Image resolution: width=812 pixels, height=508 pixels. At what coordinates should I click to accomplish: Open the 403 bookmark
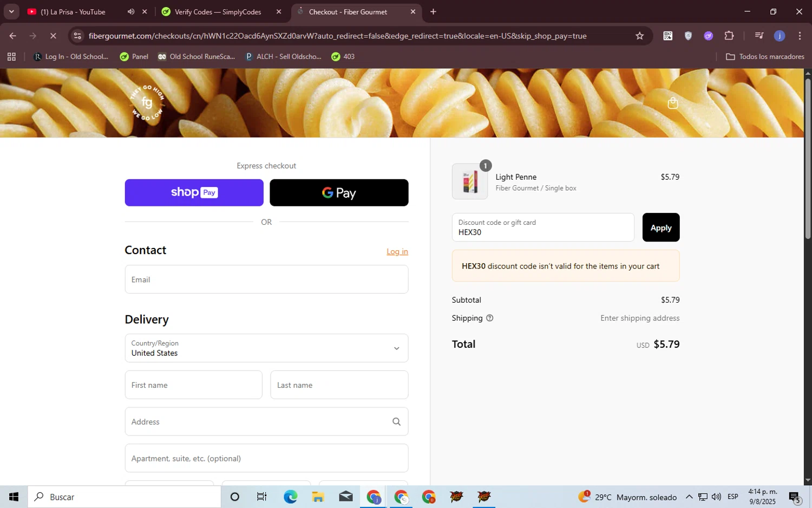(x=343, y=56)
